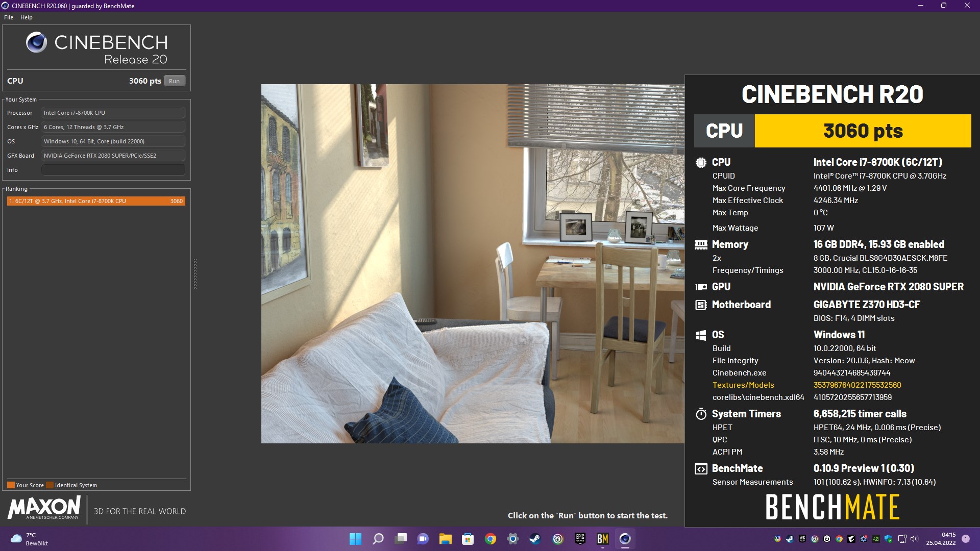The image size is (980, 551).
Task: Run the CPU benchmark test
Action: click(x=174, y=81)
